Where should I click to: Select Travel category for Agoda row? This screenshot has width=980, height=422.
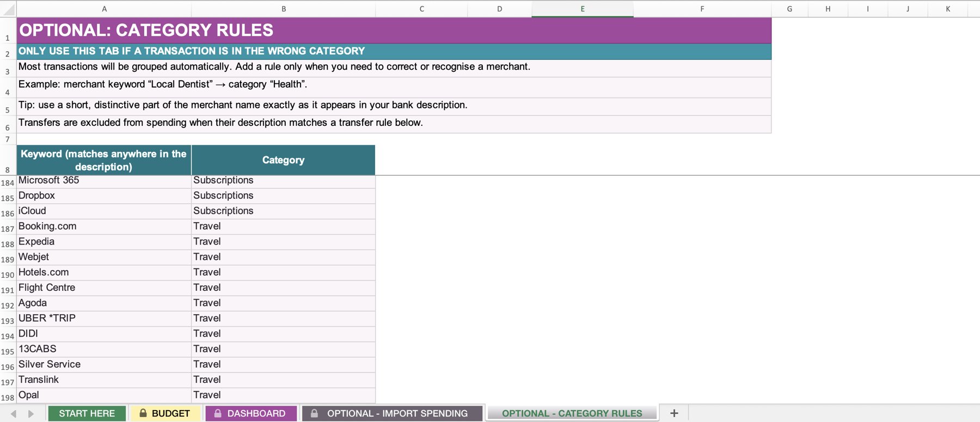[x=283, y=303]
